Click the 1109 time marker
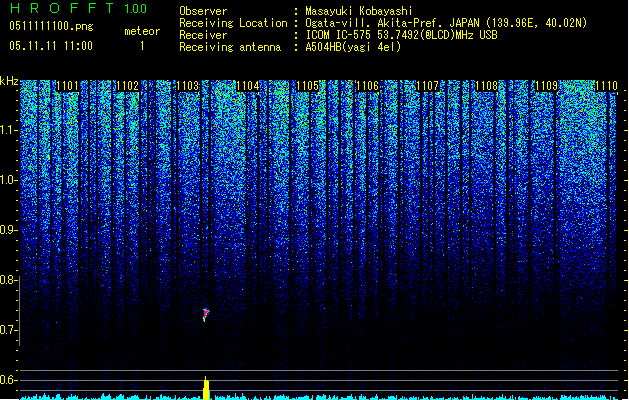This screenshot has width=629, height=400. point(547,86)
